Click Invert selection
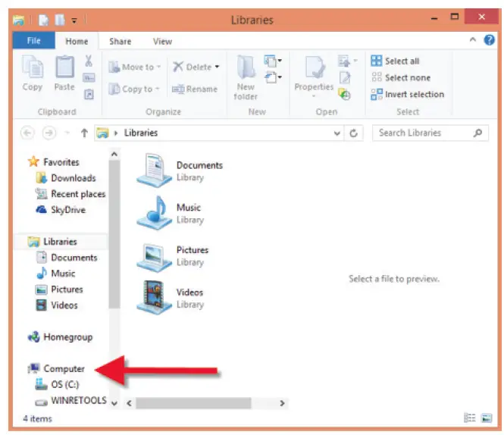Image resolution: width=504 pixels, height=435 pixels. [x=408, y=95]
